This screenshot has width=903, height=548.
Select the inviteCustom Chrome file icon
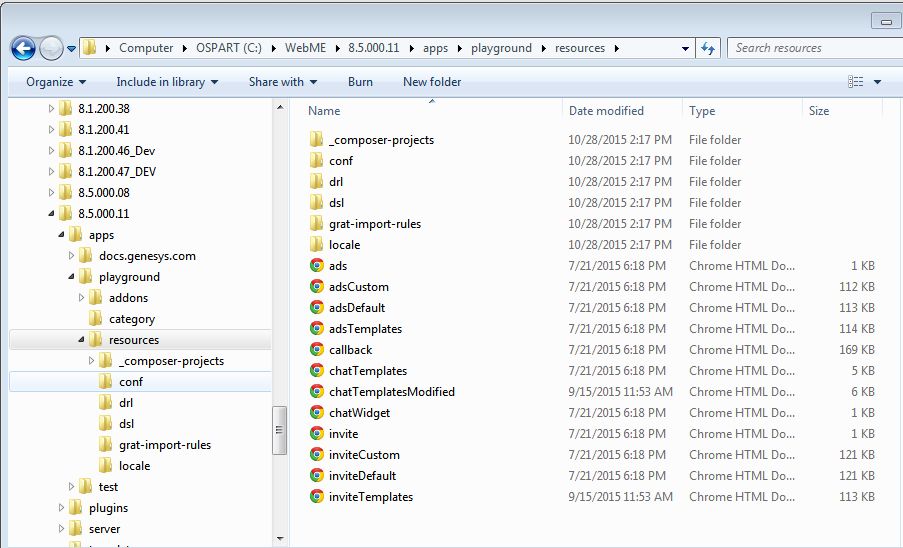pos(317,455)
